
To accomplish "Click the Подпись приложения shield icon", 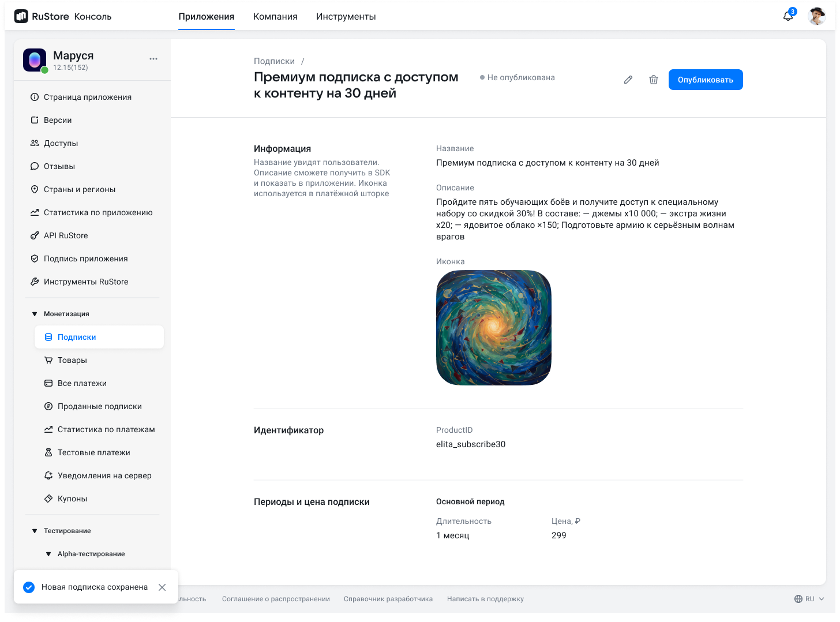I will pos(35,258).
